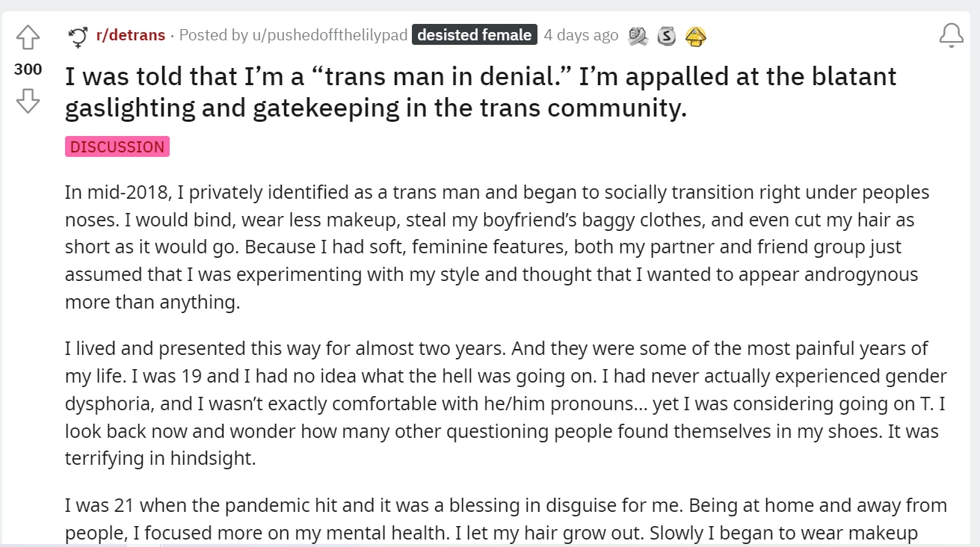Click the '4 days ago' timestamp

click(581, 34)
